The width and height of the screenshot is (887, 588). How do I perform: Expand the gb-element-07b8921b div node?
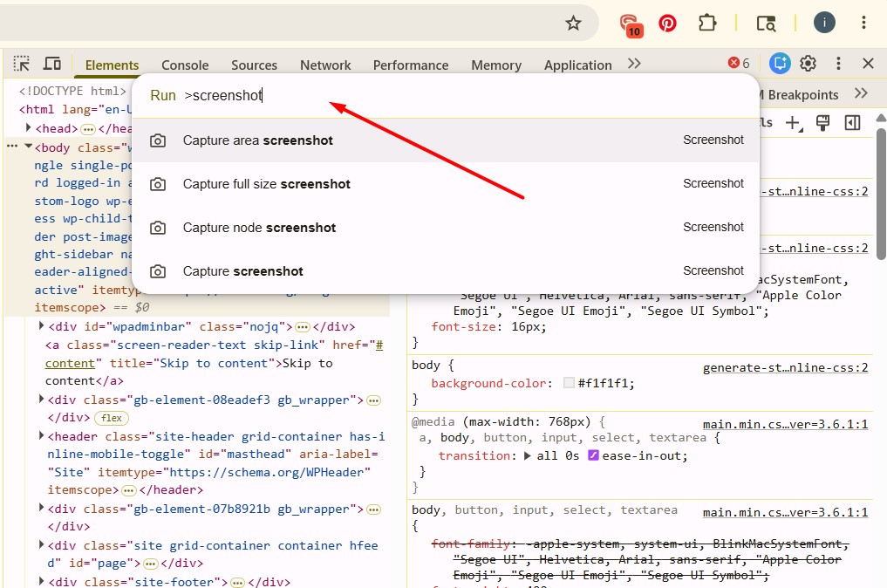tap(41, 509)
